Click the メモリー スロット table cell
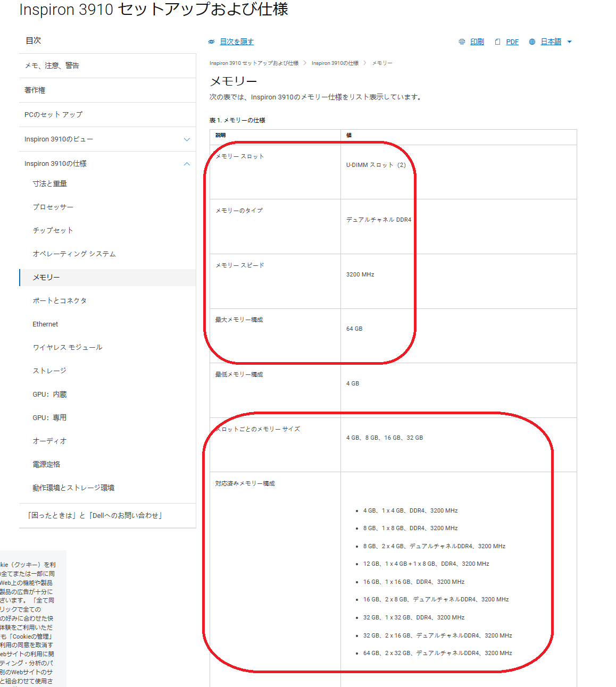The image size is (616, 687). (x=275, y=172)
